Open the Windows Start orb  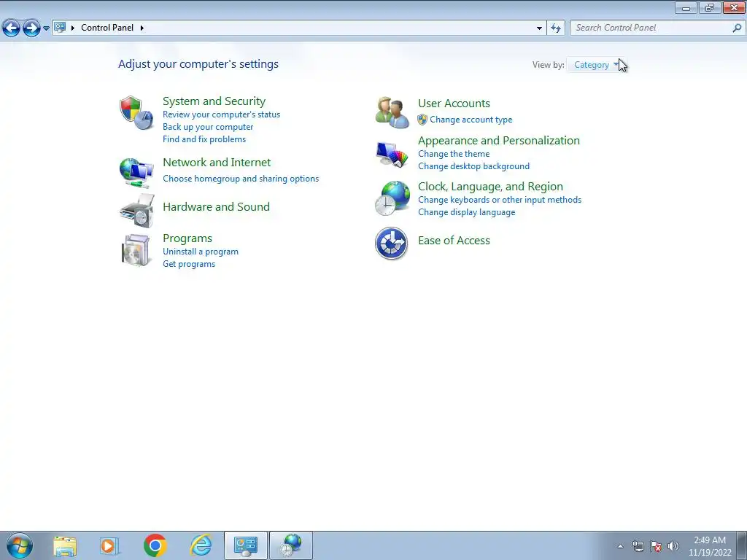click(20, 545)
